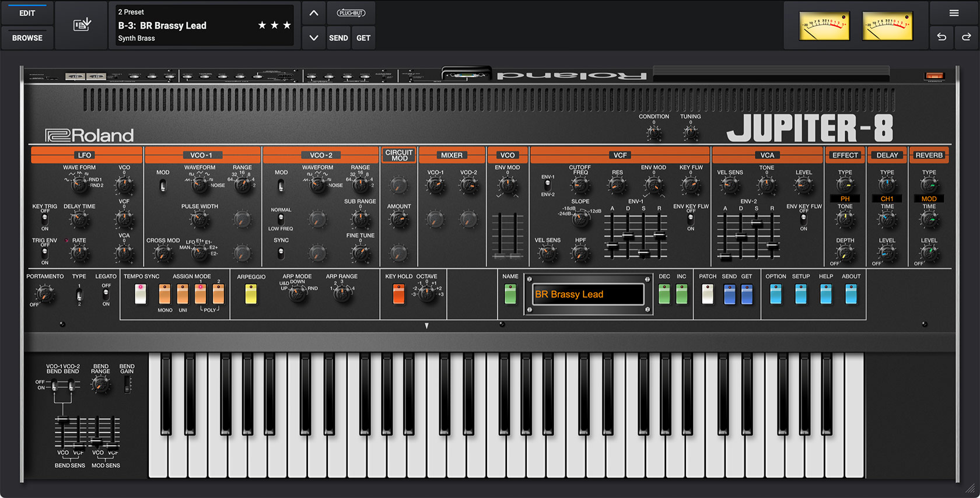Switch to the EDIT tab
This screenshot has height=498, width=980.
click(x=27, y=13)
